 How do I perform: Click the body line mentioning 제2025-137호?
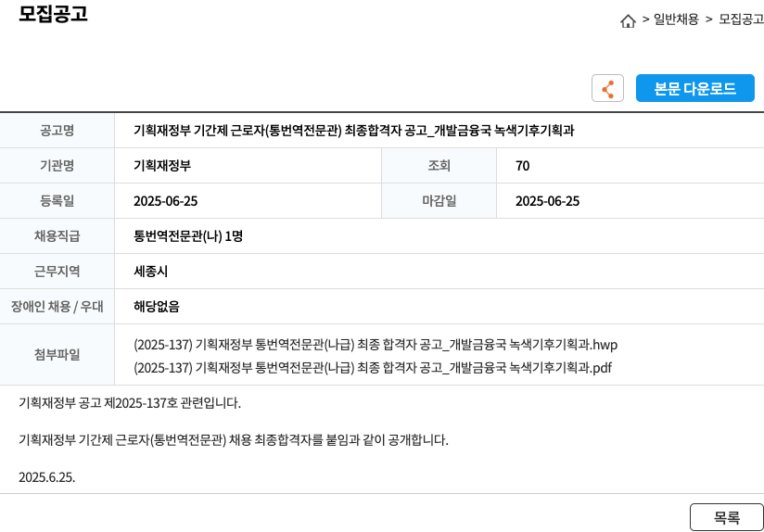(x=130, y=403)
